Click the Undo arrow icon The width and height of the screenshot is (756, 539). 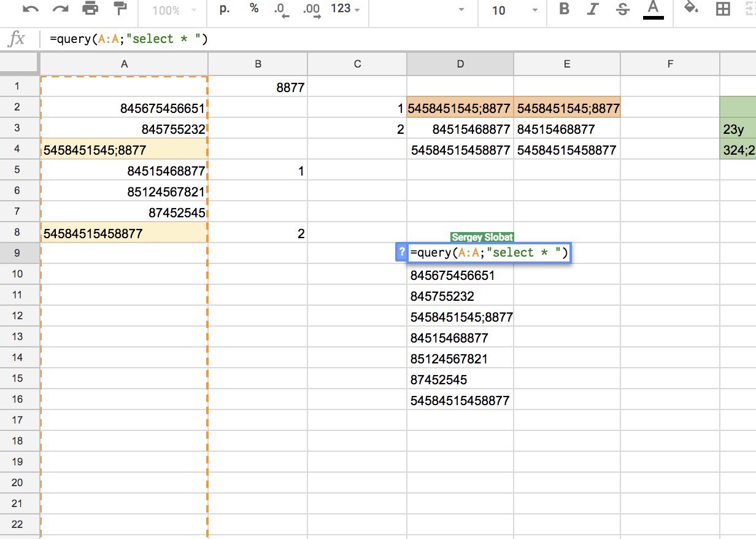[x=31, y=9]
